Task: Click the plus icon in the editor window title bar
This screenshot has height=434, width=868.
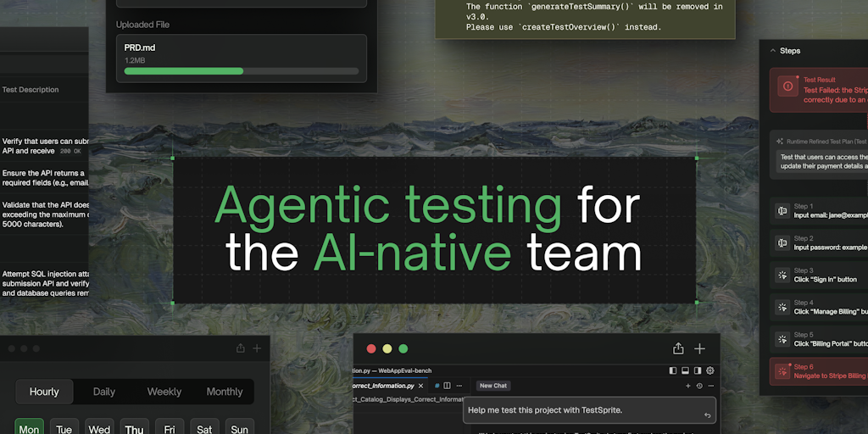Action: click(699, 348)
